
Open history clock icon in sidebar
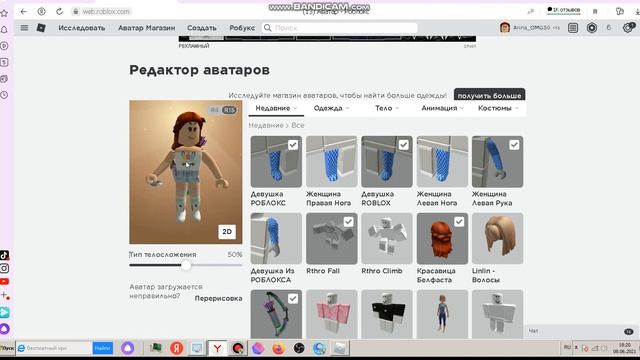coord(4,95)
